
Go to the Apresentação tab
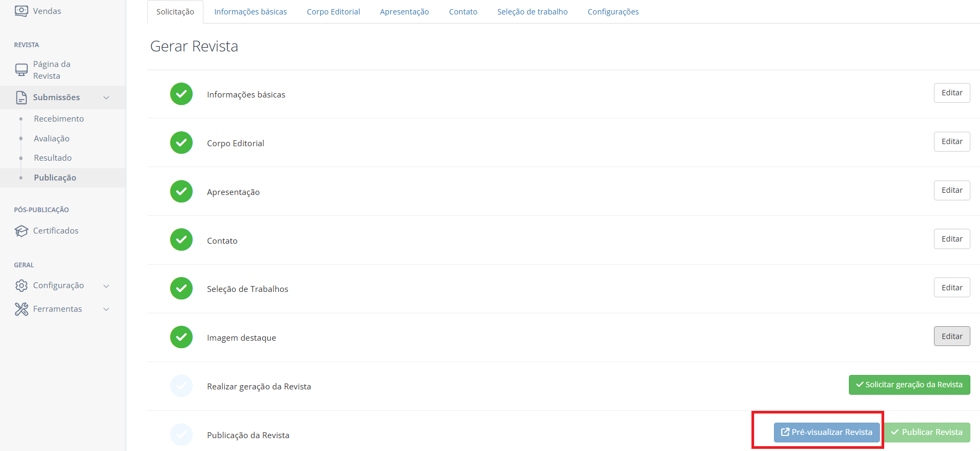[x=405, y=12]
